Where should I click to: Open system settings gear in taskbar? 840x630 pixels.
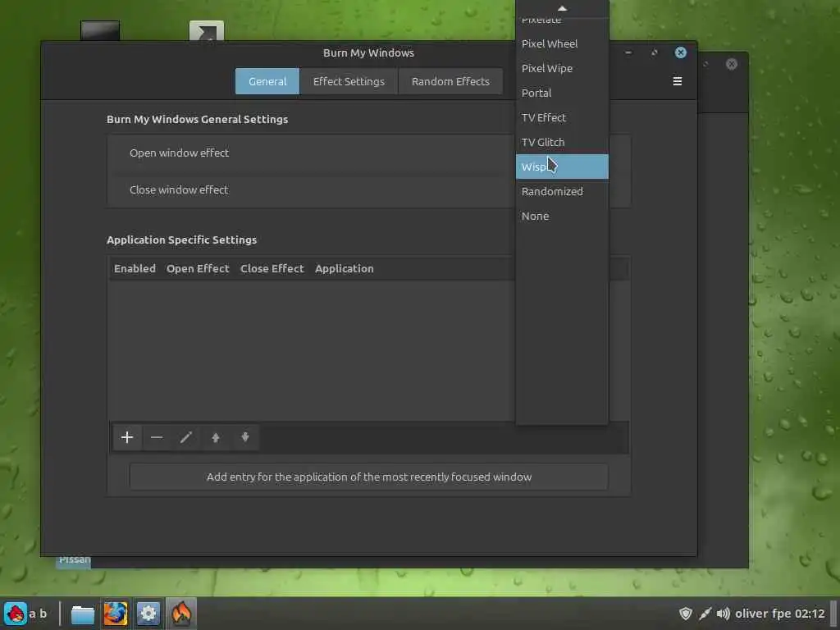click(148, 614)
